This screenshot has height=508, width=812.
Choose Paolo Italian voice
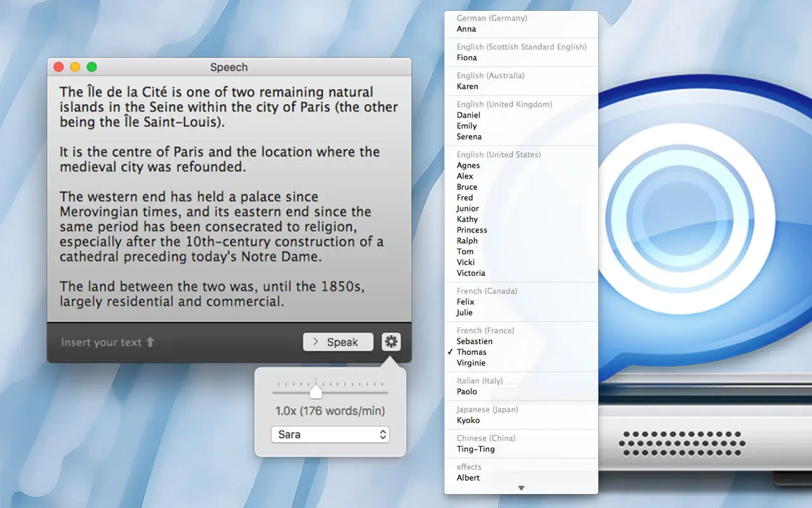[467, 391]
